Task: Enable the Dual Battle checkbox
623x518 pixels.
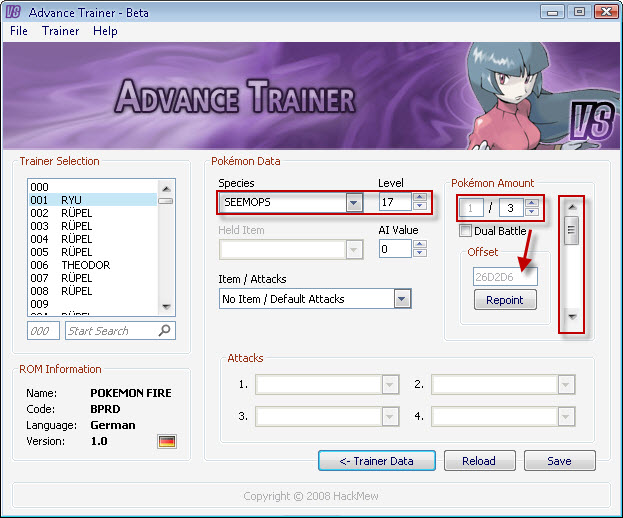Action: click(x=465, y=231)
